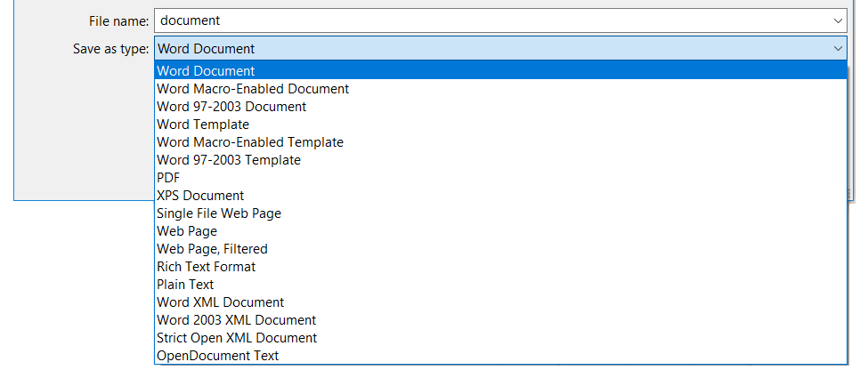Choose Word 2003 XML Document
Viewport: 868px width, 370px height.
(x=500, y=319)
